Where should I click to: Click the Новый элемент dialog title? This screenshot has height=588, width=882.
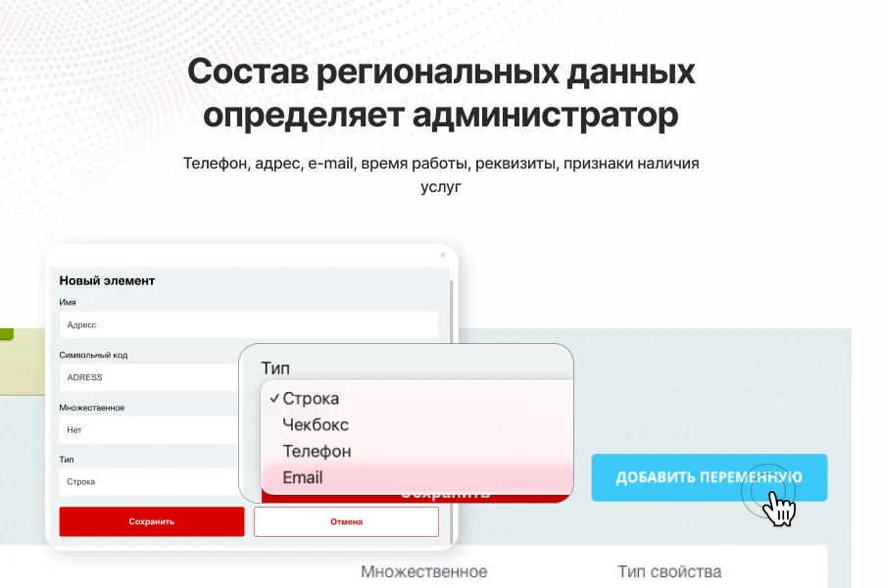(107, 281)
